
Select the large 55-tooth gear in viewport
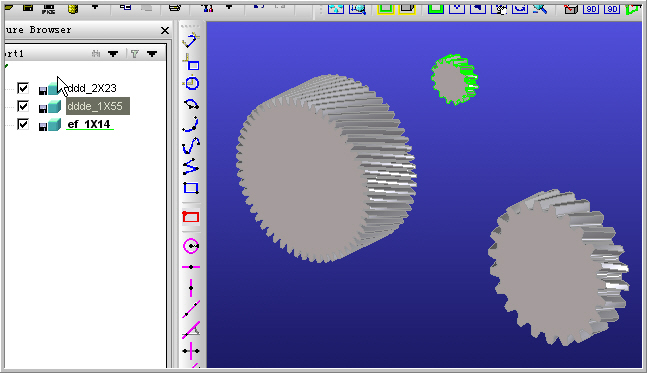[x=326, y=169]
